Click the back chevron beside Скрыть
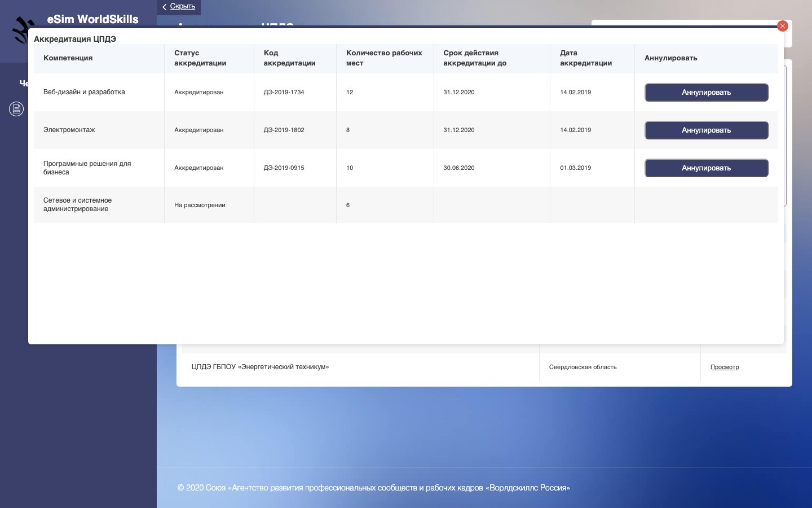This screenshot has width=812, height=508. pyautogui.click(x=164, y=7)
